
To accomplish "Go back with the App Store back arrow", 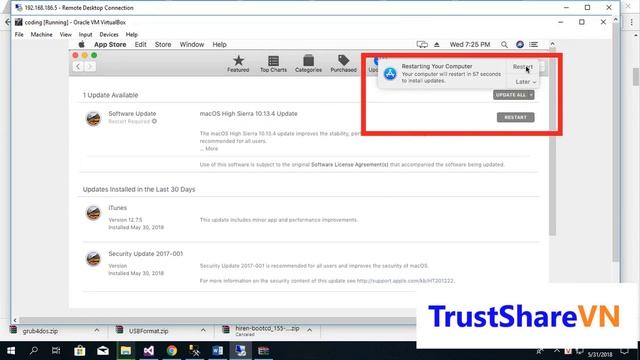I will [78, 67].
